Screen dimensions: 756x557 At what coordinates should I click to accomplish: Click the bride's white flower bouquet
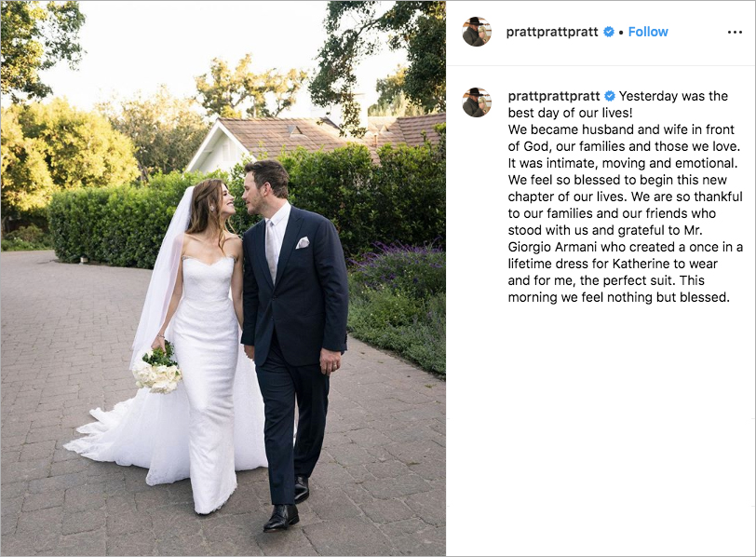pos(157,370)
